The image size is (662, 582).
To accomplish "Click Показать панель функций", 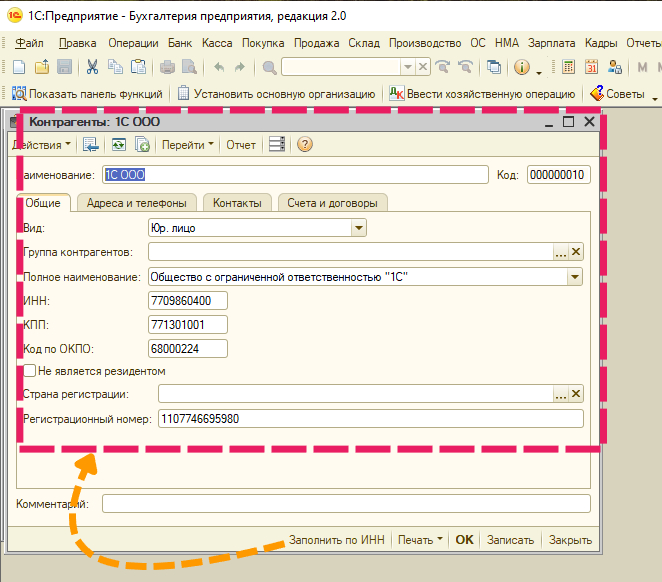I will tap(87, 94).
